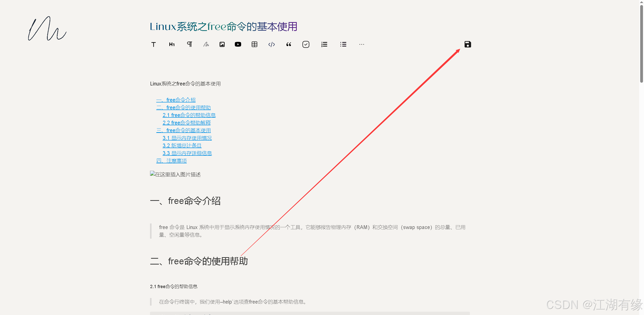Select the text formatting tool
The image size is (644, 315).
[x=154, y=44]
